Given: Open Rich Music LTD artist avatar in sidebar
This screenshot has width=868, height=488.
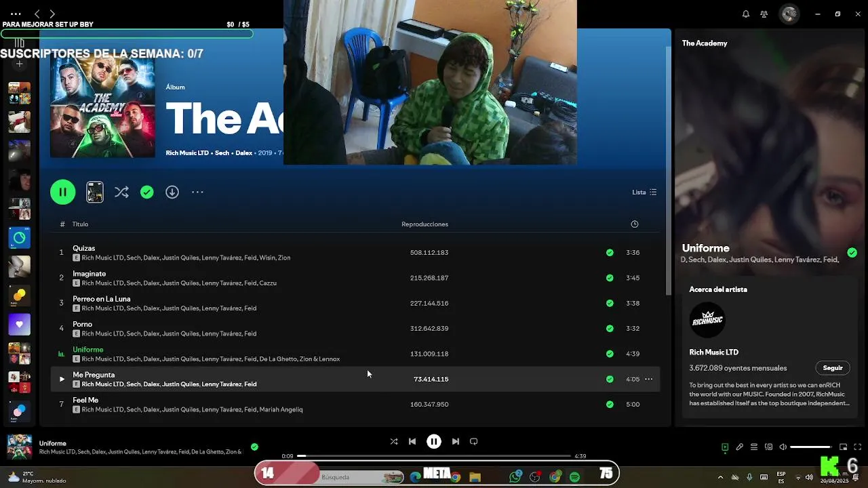Looking at the screenshot, I should [x=707, y=320].
